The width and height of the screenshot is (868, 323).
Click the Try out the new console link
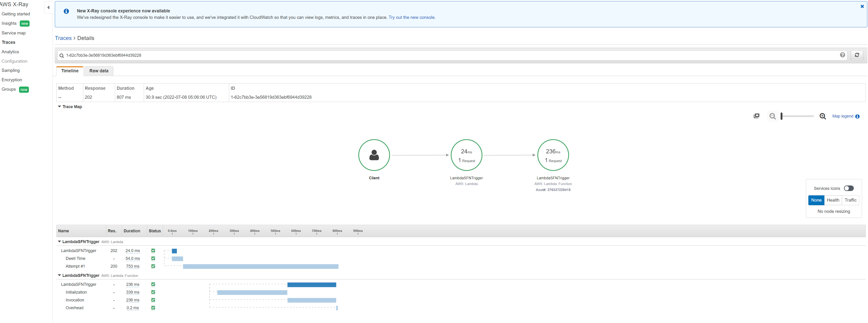click(x=412, y=17)
